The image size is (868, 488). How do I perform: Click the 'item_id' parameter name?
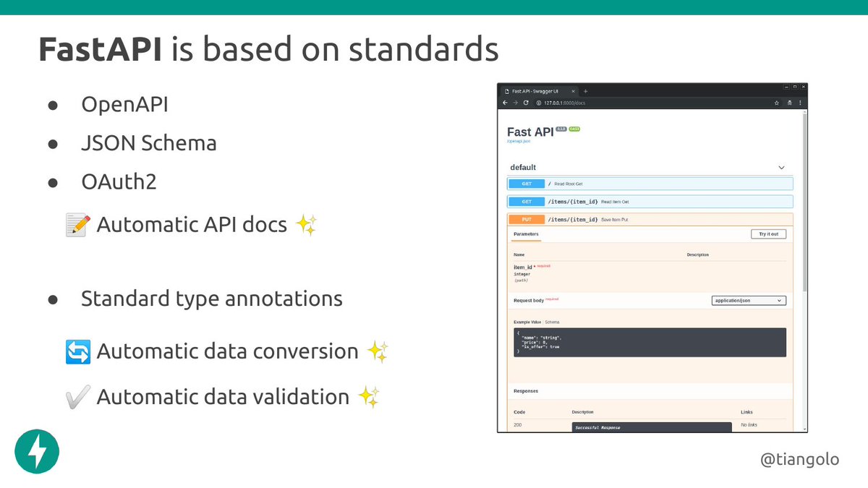pos(523,267)
